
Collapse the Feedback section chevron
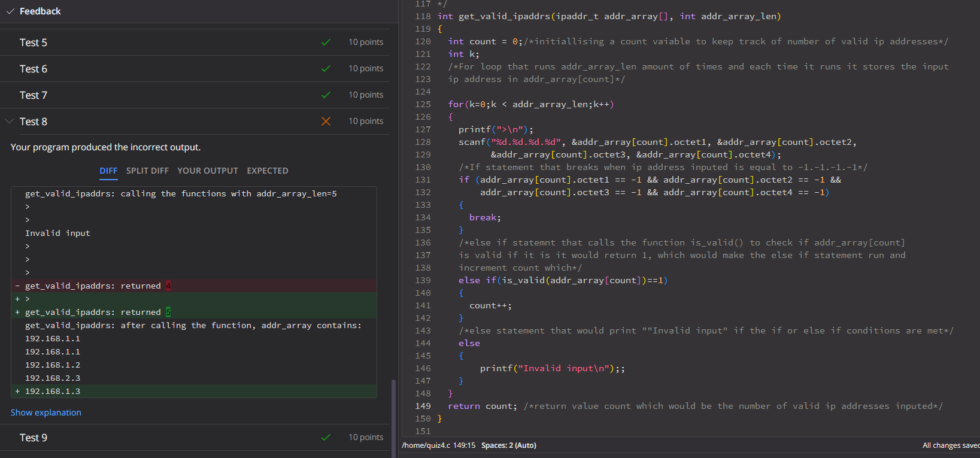tap(10, 11)
